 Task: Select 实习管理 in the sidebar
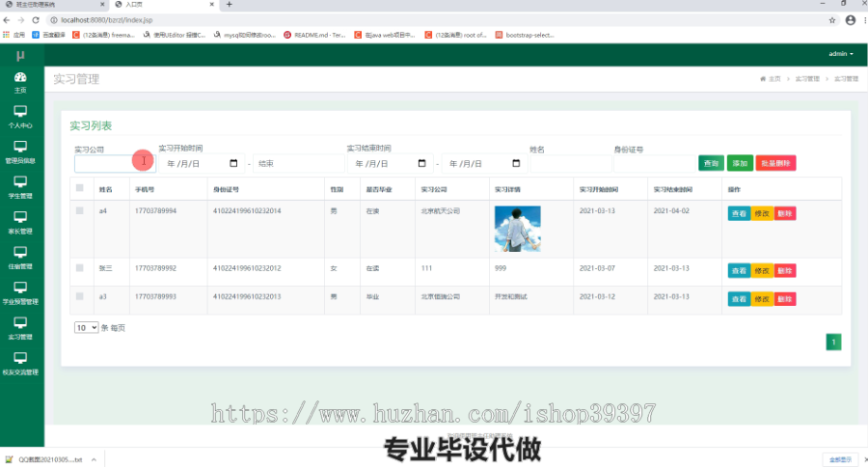20,328
